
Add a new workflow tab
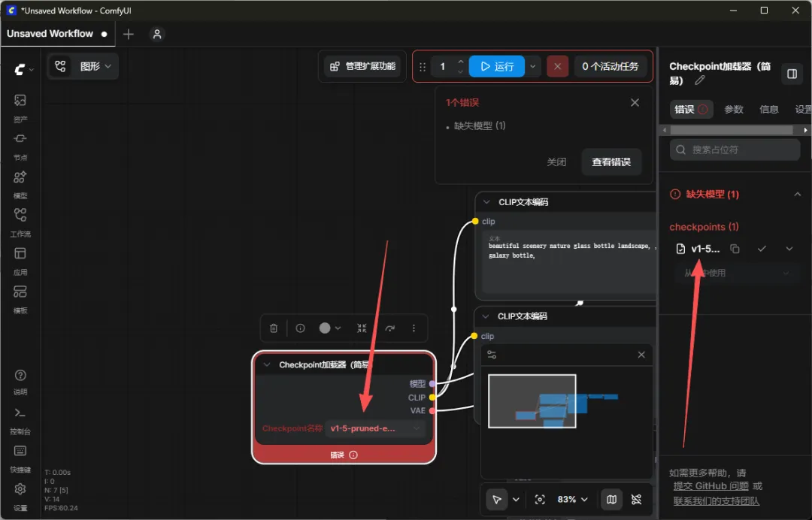tap(129, 34)
